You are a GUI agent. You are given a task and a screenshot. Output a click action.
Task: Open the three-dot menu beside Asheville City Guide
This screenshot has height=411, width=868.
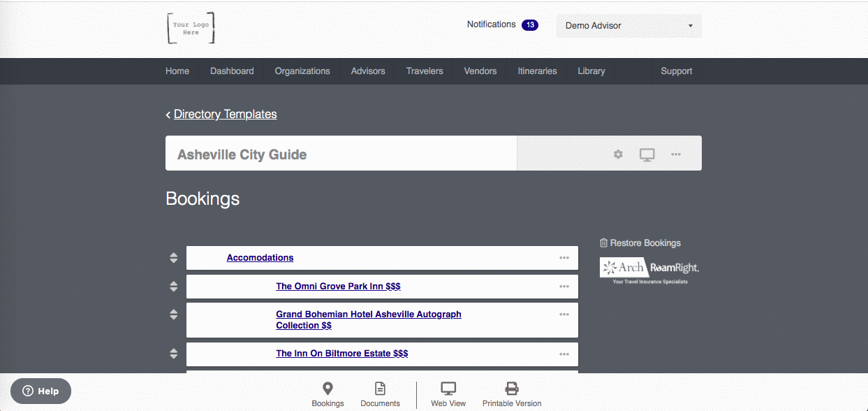point(676,154)
